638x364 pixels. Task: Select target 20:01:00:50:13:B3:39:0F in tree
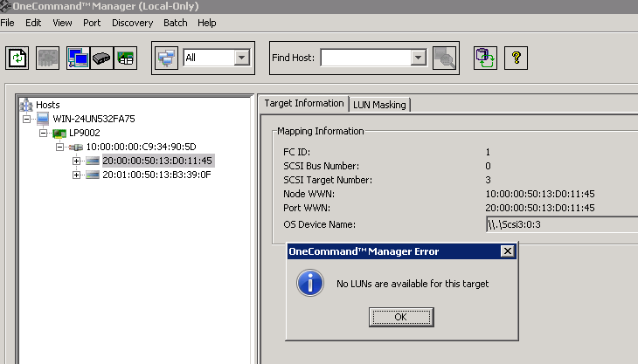click(x=156, y=175)
